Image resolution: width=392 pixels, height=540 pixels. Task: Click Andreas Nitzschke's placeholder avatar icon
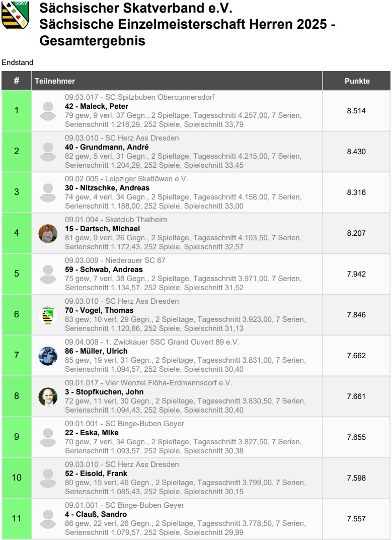(x=48, y=192)
